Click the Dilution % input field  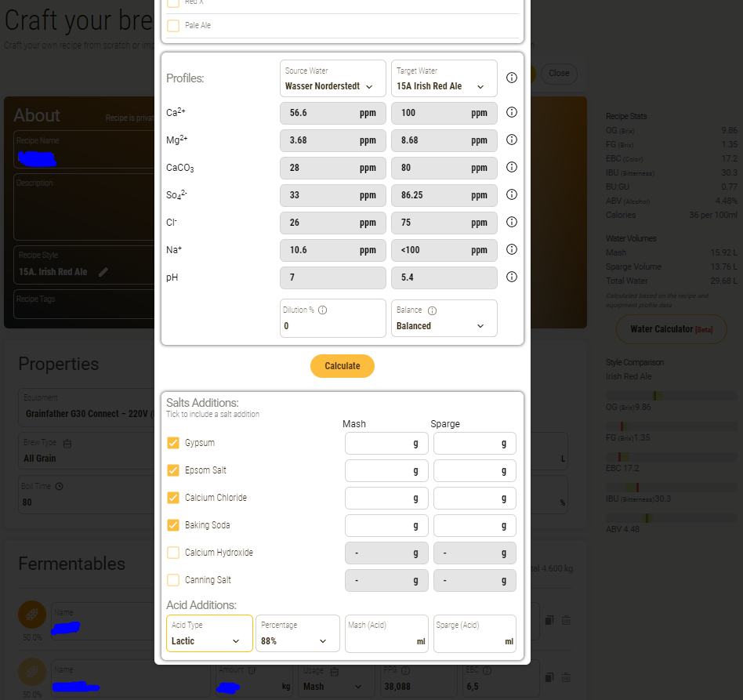pyautogui.click(x=332, y=325)
